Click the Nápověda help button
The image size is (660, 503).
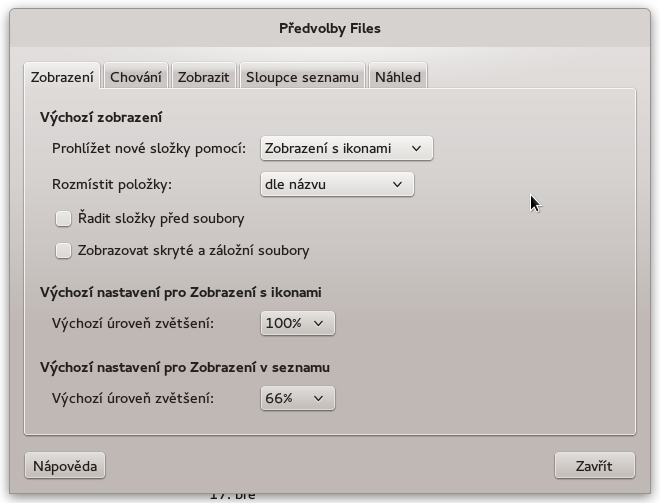tap(65, 466)
